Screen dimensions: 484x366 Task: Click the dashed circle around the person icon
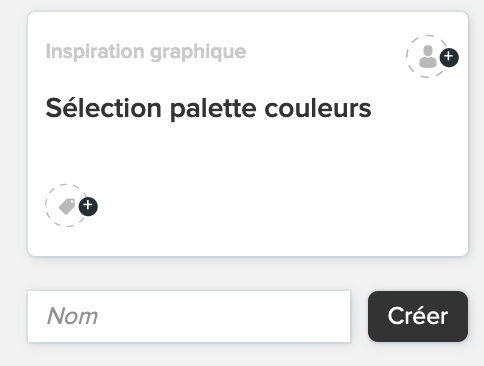tap(427, 56)
